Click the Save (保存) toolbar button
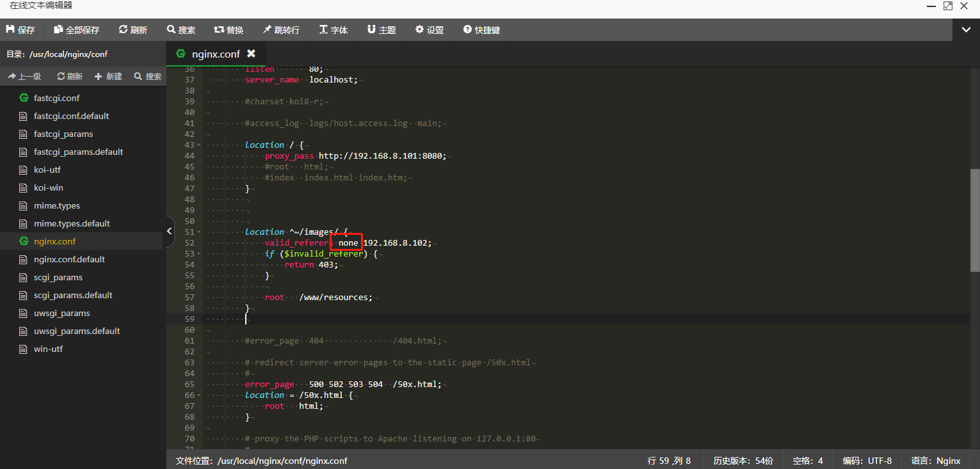The image size is (980, 469). click(x=20, y=30)
